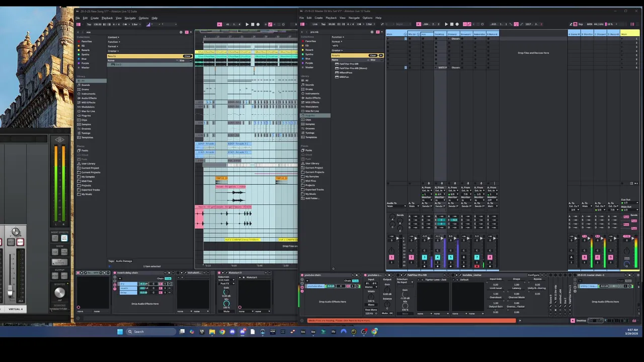Open the Create menu in New Song window

(x=95, y=18)
